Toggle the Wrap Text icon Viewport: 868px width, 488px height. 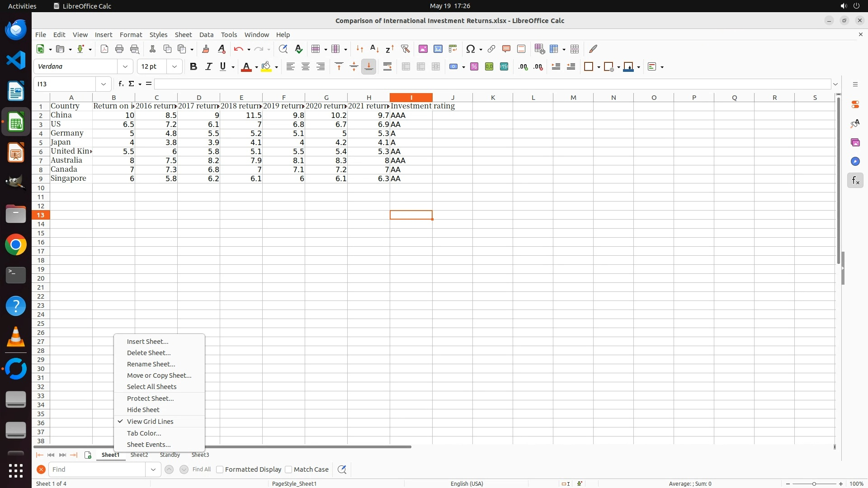(387, 67)
